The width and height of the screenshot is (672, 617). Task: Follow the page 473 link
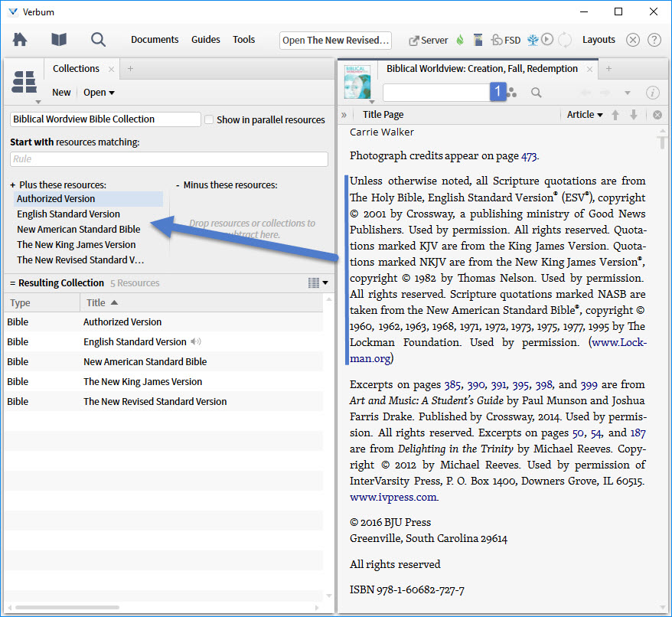(529, 156)
